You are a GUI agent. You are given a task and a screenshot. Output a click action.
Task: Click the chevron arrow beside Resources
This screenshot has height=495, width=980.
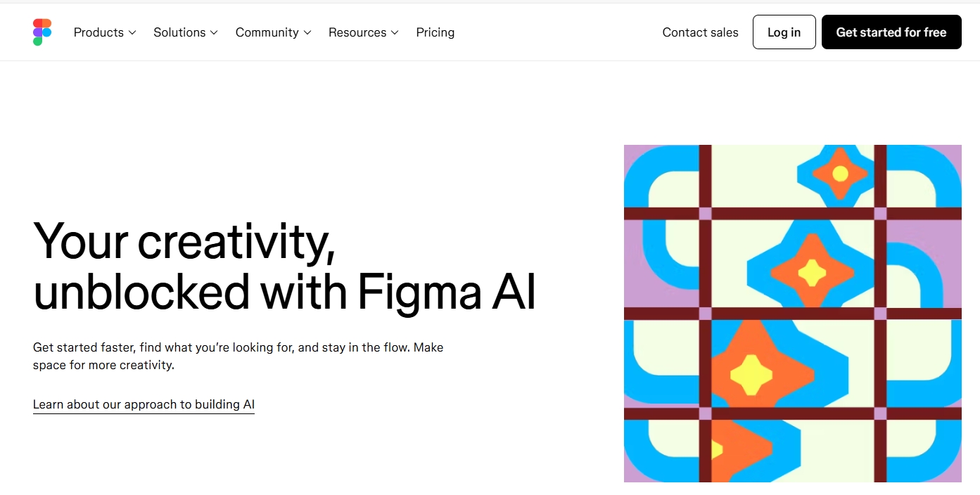395,33
